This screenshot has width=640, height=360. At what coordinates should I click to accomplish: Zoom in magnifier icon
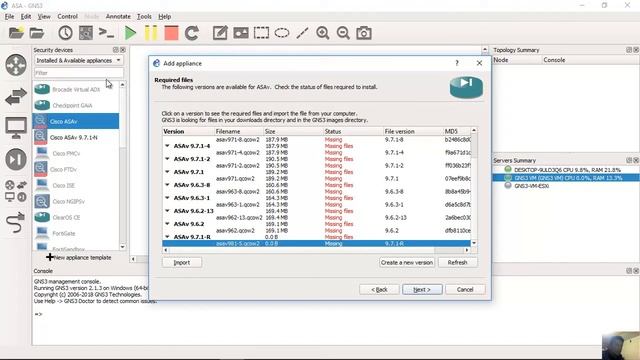pos(322,33)
